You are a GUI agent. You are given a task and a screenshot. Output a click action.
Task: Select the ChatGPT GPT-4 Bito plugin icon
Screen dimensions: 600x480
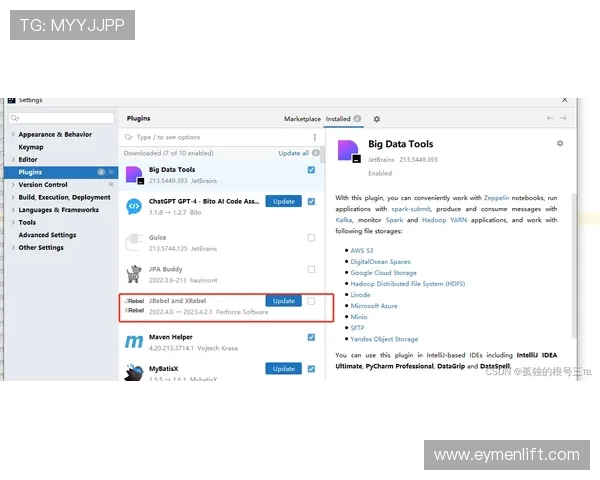tap(133, 206)
